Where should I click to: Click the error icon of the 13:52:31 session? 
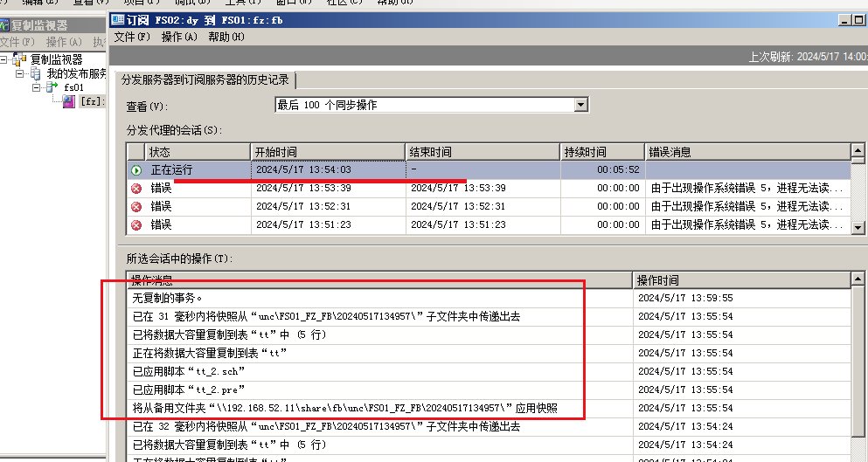136,207
